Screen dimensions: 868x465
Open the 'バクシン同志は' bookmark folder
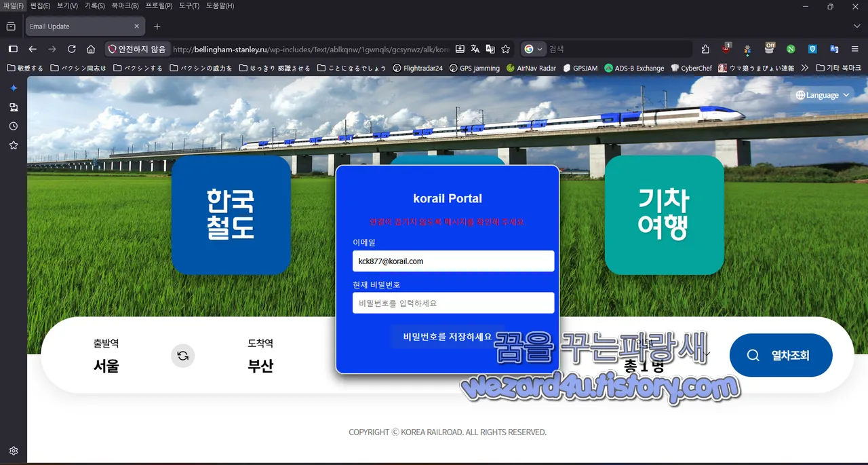(79, 68)
